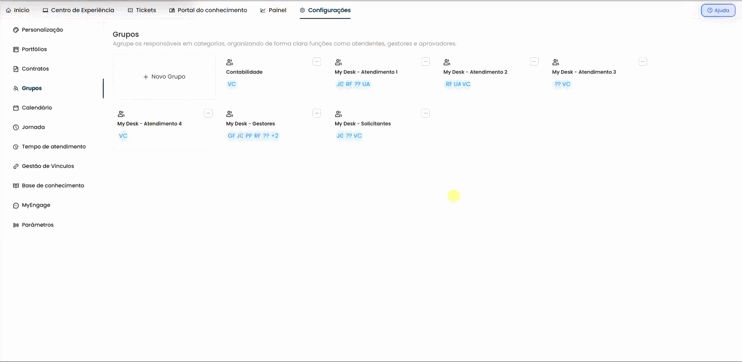Click the Gestores group people icon
742x362 pixels.
click(x=230, y=114)
